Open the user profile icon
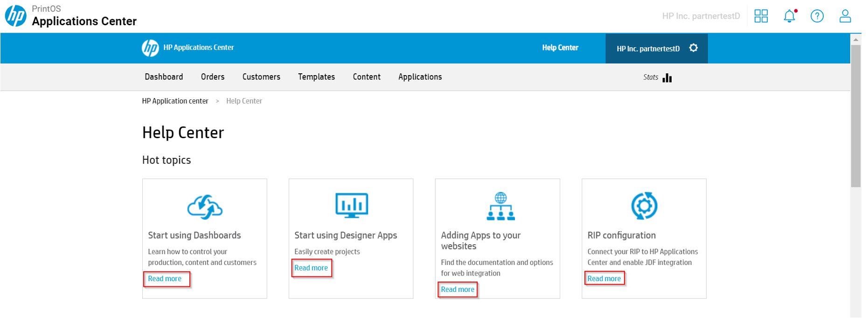Image resolution: width=868 pixels, height=326 pixels. (845, 16)
